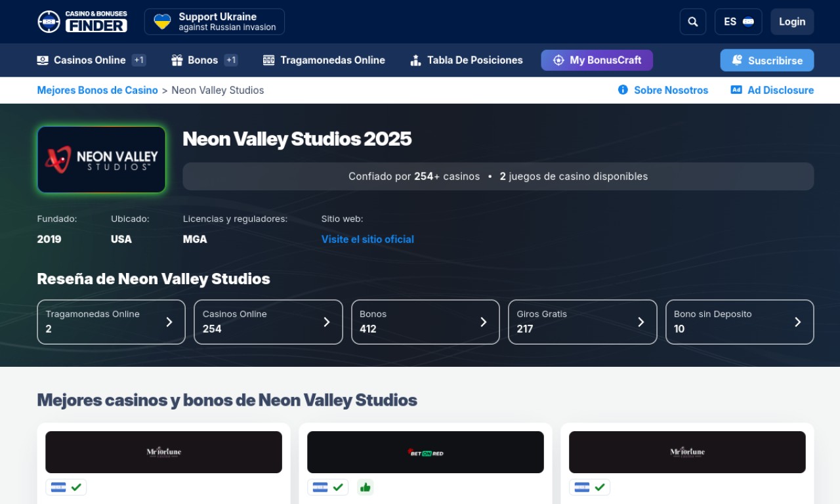Expand the Bono sin Deposito card chevron

797,322
